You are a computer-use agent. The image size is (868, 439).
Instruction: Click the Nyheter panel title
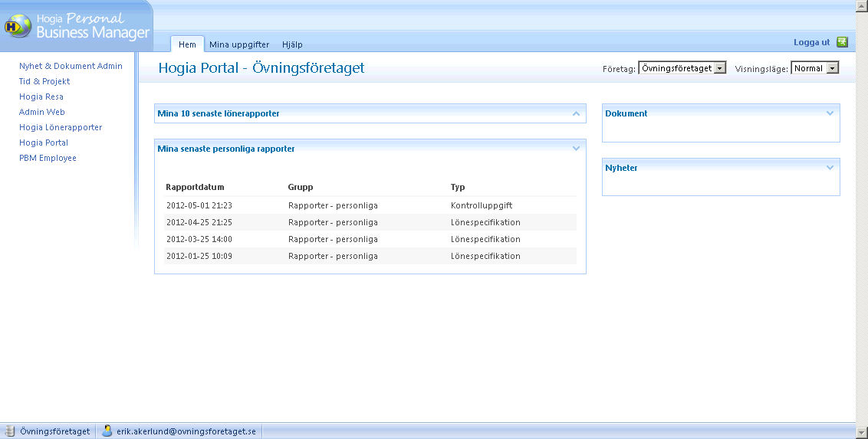pos(621,168)
